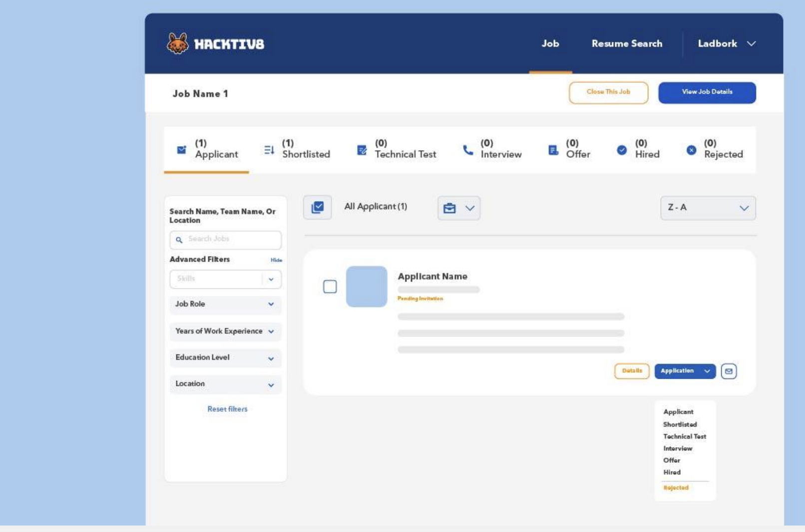Open the Resume Search menu

627,43
